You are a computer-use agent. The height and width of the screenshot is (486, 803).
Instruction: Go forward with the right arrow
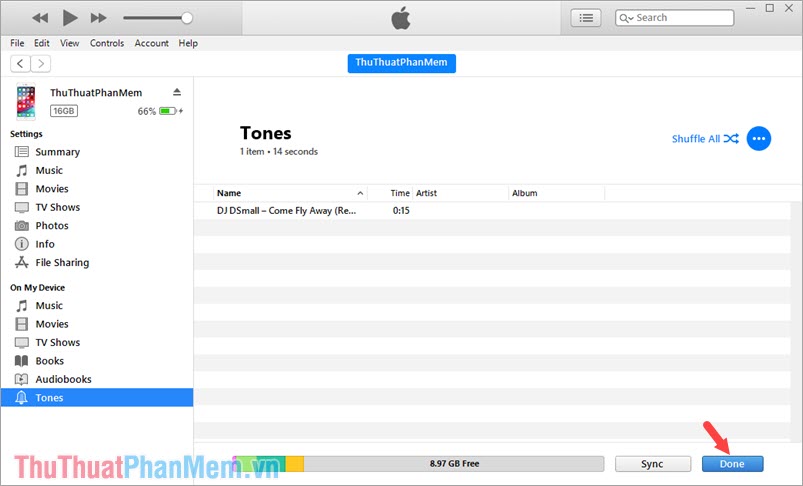[x=41, y=64]
